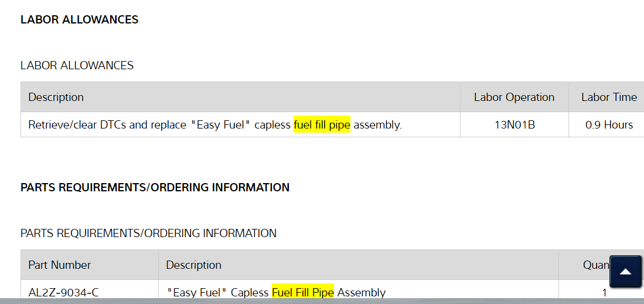The image size is (644, 304).
Task: Select part number AL2Z-9034-C
Action: coord(60,292)
